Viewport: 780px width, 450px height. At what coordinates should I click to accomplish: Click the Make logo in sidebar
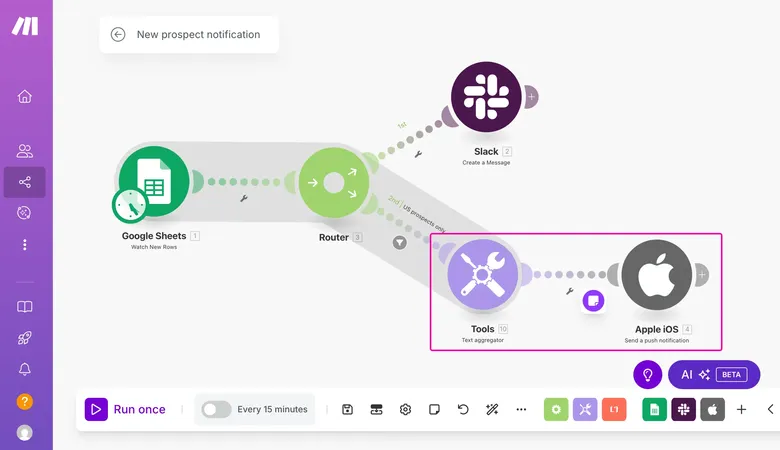click(25, 26)
